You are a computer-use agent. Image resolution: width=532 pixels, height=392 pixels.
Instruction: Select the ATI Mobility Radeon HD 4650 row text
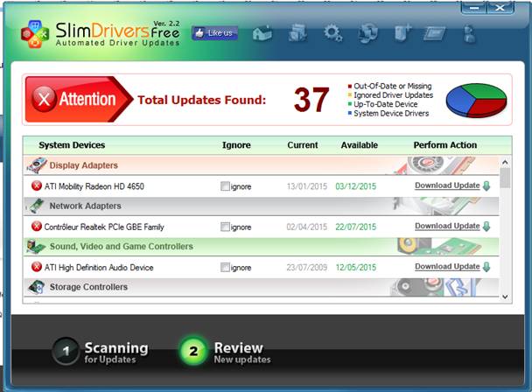tap(94, 186)
